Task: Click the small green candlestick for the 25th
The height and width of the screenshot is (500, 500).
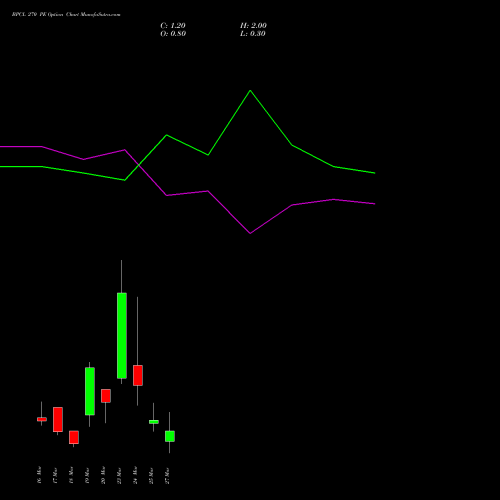Action: [x=154, y=422]
